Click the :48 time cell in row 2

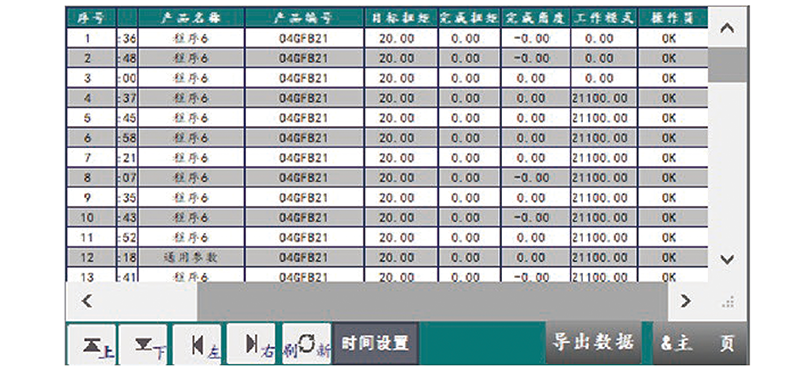127,58
